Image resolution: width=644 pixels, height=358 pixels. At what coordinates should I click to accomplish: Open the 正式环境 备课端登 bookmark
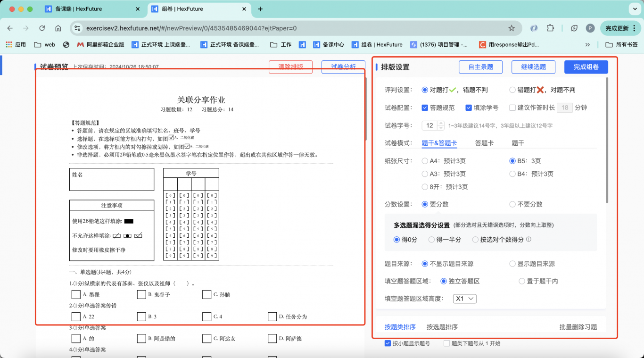(230, 45)
